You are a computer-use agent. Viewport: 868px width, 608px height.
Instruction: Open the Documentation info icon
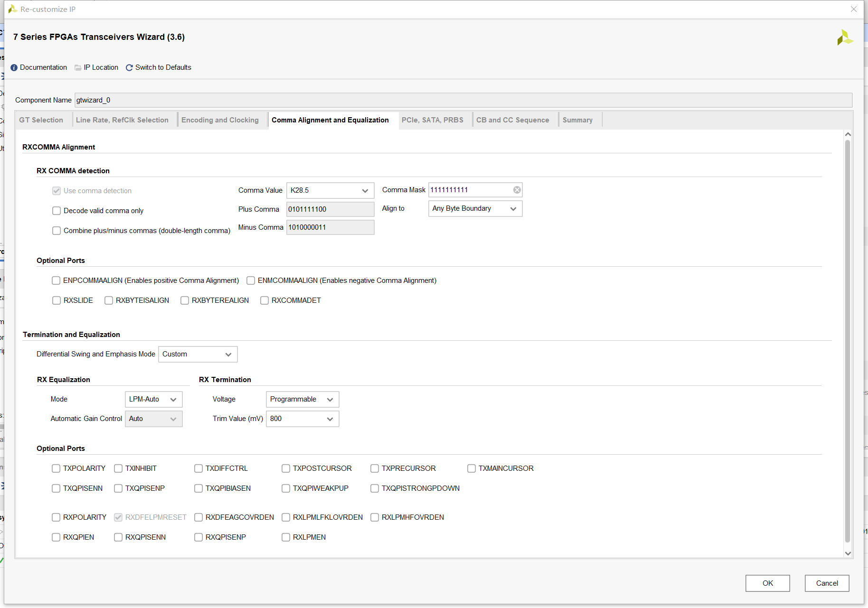click(x=14, y=68)
